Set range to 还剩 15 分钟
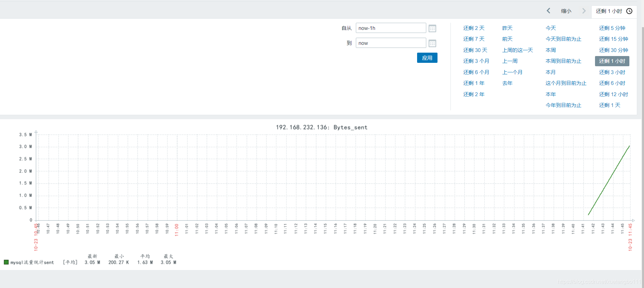 [614, 39]
